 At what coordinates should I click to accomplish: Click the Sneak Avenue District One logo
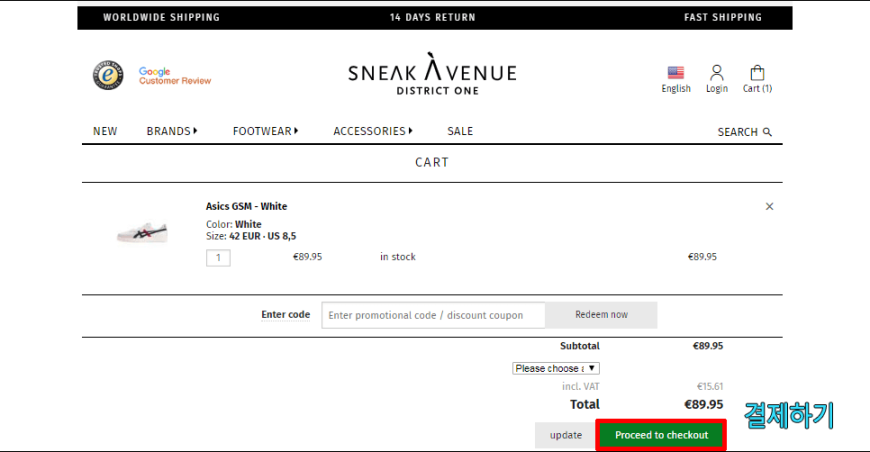(x=432, y=74)
